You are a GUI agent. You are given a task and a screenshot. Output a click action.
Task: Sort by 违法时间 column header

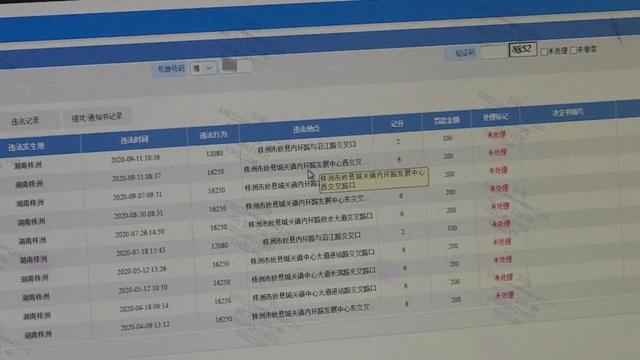coord(134,140)
